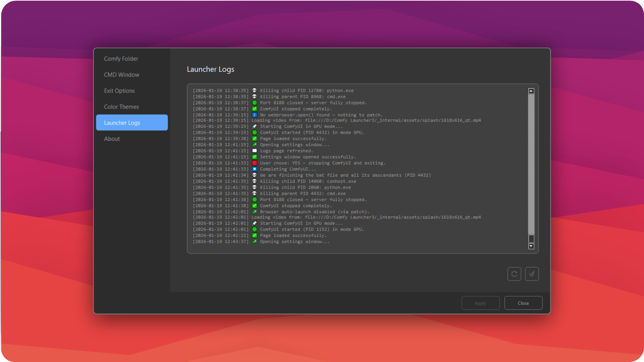Show the About section
The width and height of the screenshot is (644, 362).
point(132,139)
